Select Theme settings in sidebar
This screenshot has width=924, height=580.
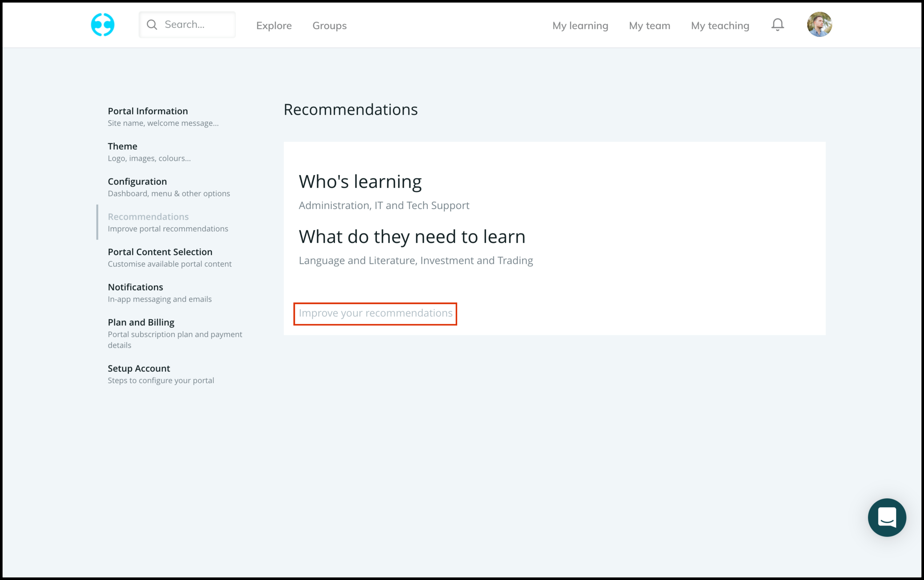coord(122,147)
